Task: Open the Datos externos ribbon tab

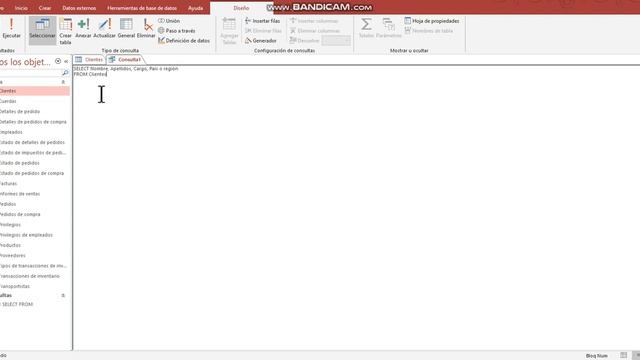Action: 79,8
